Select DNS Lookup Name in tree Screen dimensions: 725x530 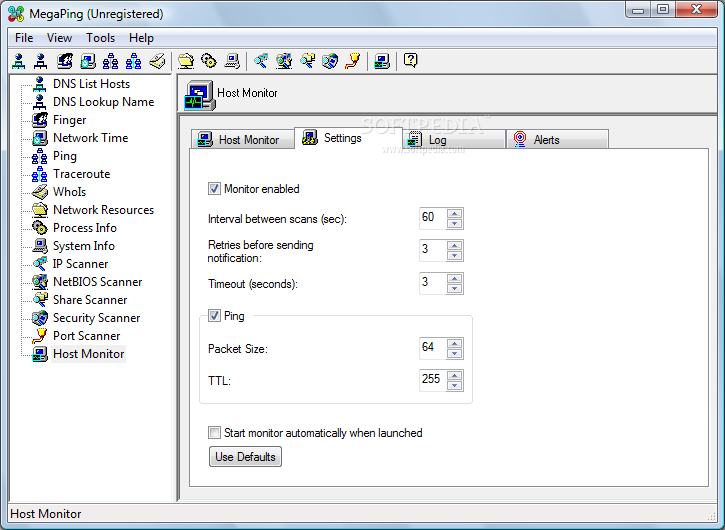pyautogui.click(x=104, y=102)
